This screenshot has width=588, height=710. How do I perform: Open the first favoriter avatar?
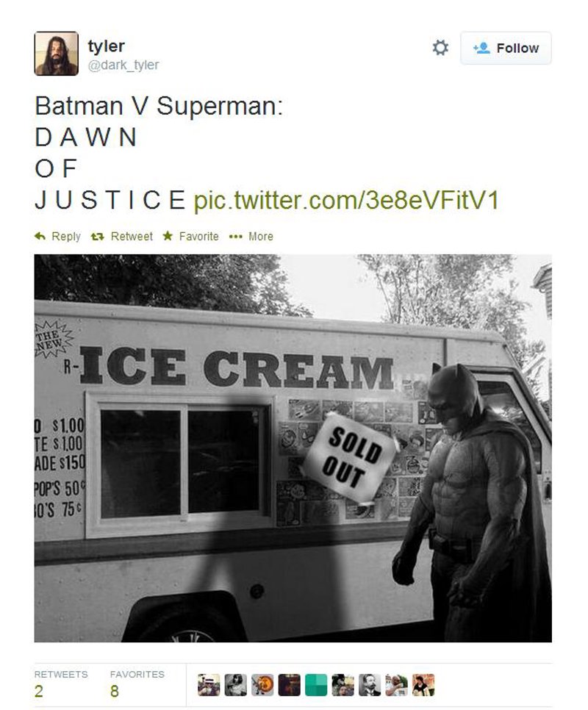(209, 685)
